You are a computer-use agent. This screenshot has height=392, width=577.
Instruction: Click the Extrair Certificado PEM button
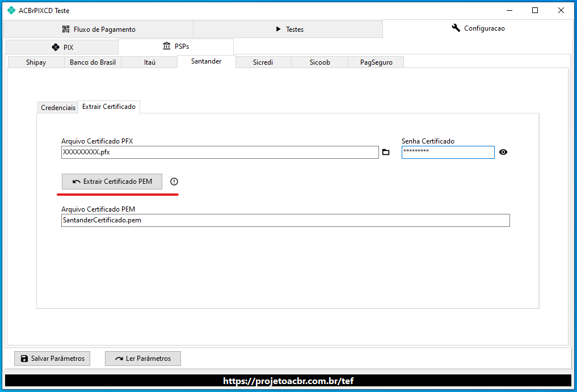click(x=112, y=182)
